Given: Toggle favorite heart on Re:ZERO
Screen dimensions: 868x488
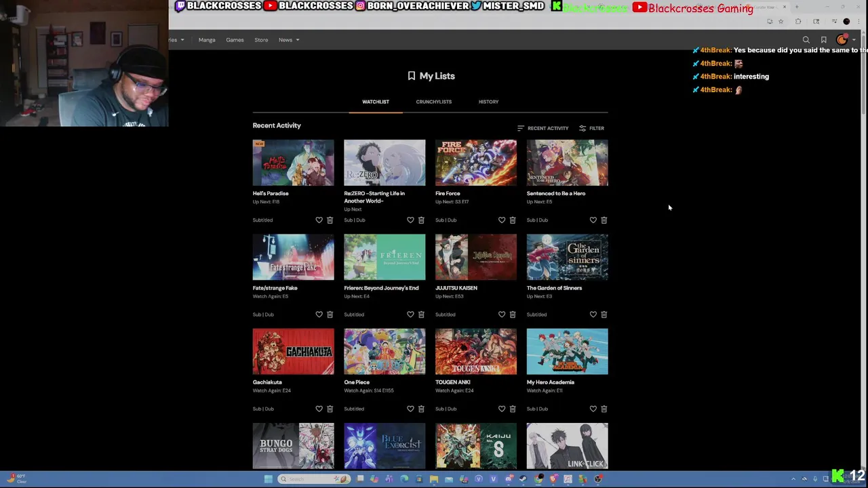Looking at the screenshot, I should coord(410,220).
